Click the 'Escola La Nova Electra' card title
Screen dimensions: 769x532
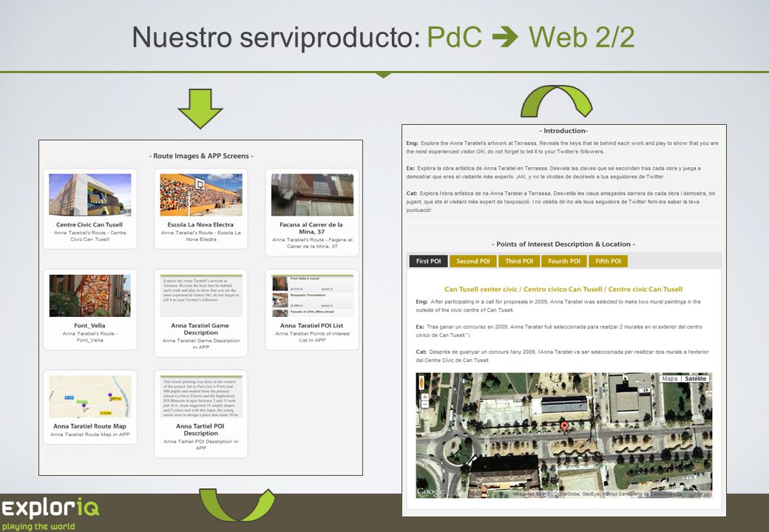(x=200, y=225)
